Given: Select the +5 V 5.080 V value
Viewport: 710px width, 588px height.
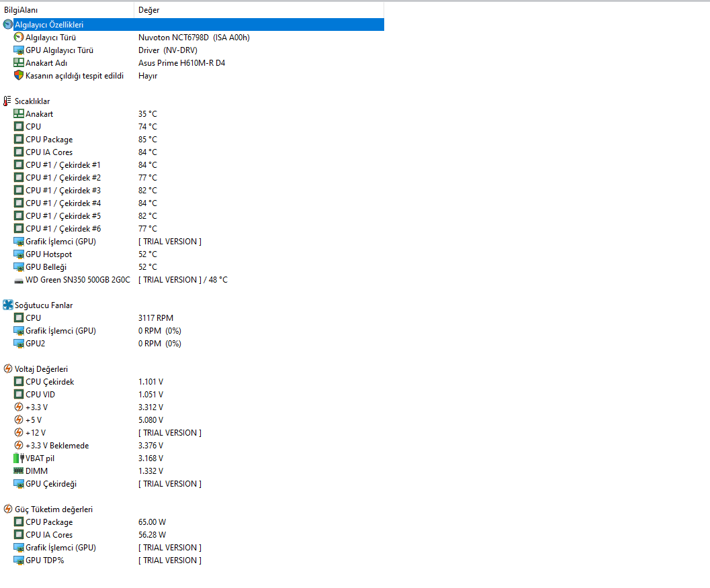Looking at the screenshot, I should tap(150, 420).
